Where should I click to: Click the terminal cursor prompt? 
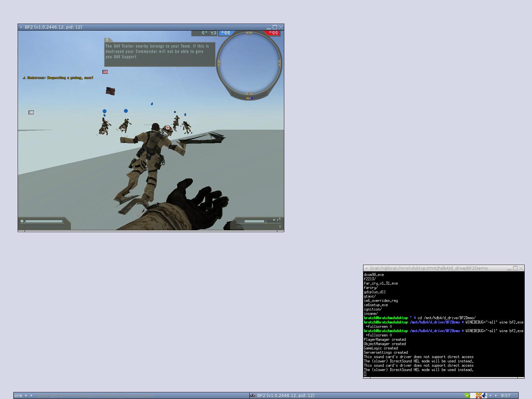pyautogui.click(x=365, y=374)
